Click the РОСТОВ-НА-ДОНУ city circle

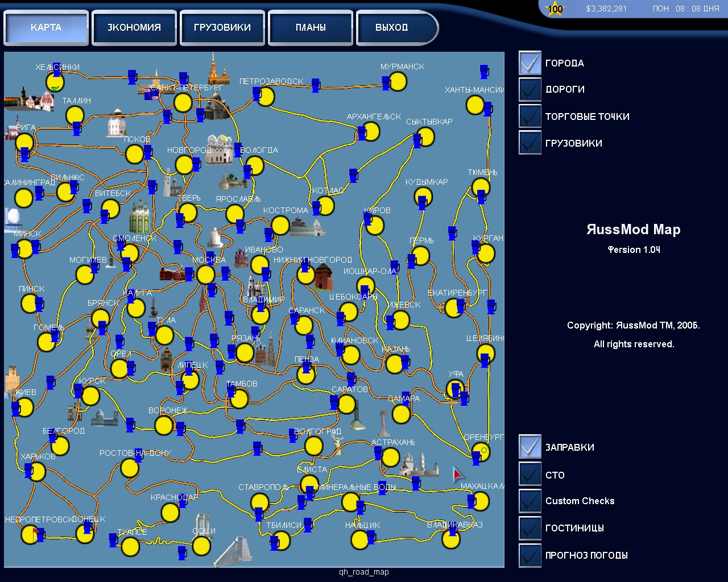point(130,468)
